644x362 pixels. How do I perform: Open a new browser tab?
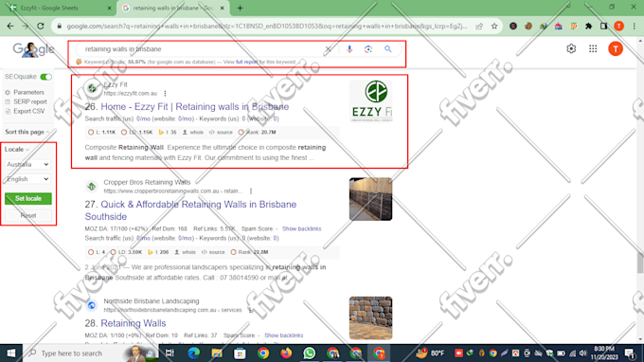coord(240,8)
